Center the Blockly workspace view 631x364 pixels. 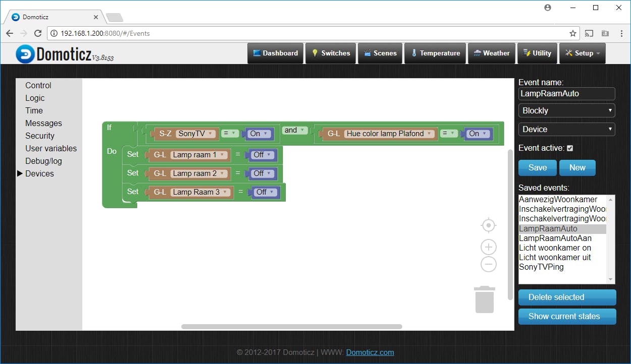488,225
